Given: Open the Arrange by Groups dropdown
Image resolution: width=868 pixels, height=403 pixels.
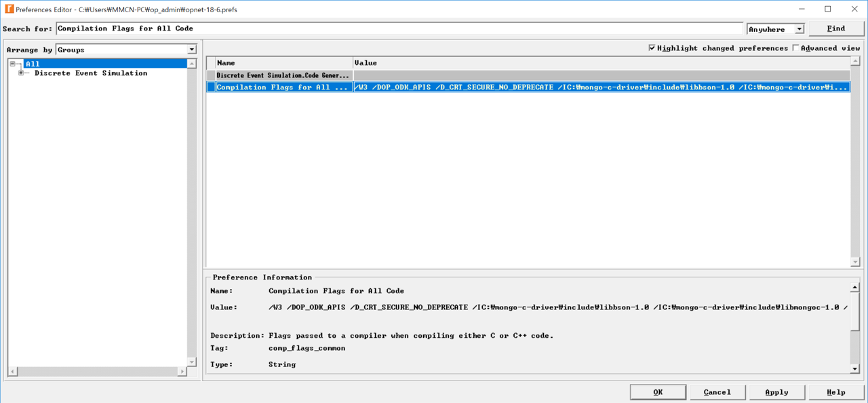Looking at the screenshot, I should [191, 50].
